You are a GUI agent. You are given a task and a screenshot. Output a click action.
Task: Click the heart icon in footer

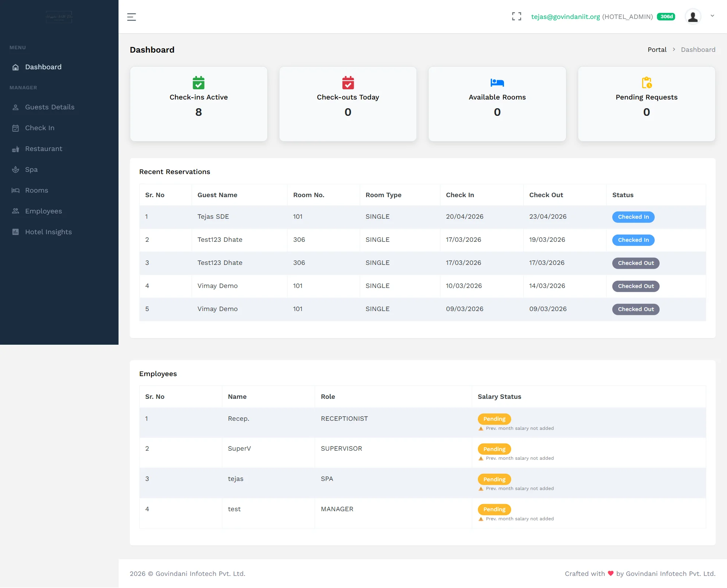(x=611, y=573)
